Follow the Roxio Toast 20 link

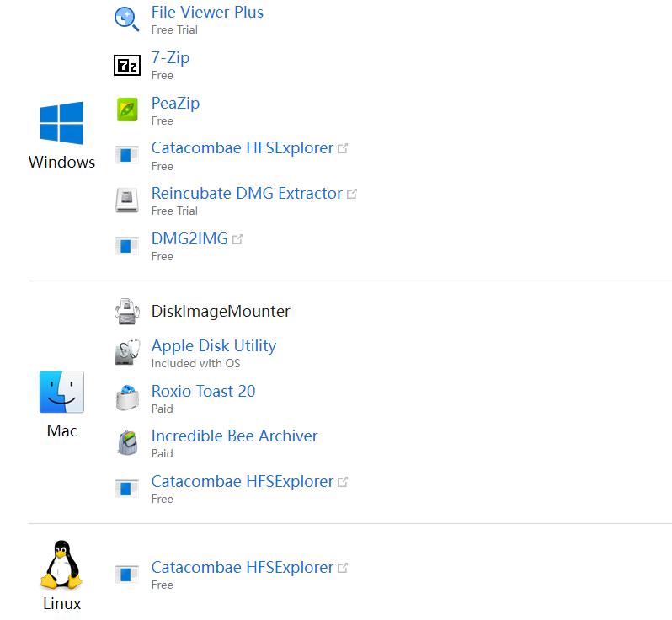click(204, 392)
